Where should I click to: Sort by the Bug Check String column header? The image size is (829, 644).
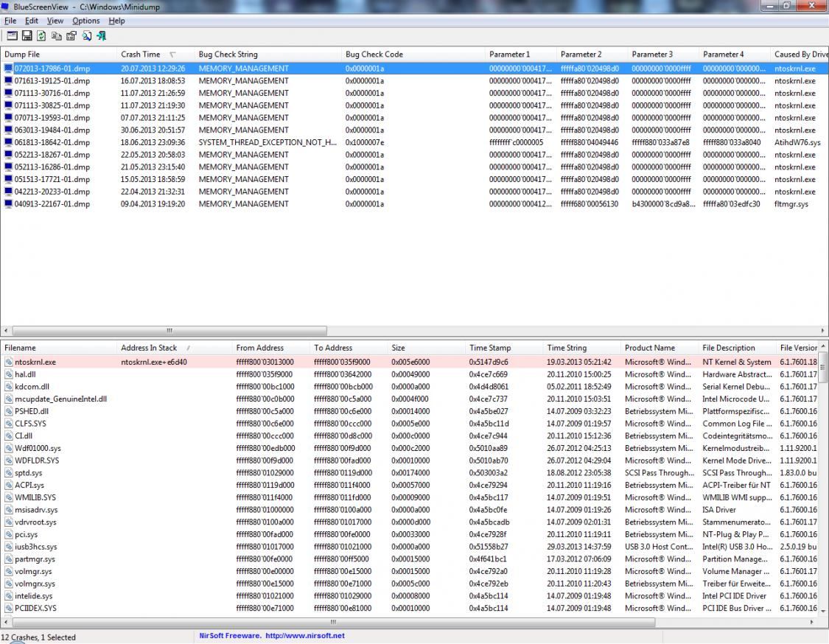coord(268,54)
